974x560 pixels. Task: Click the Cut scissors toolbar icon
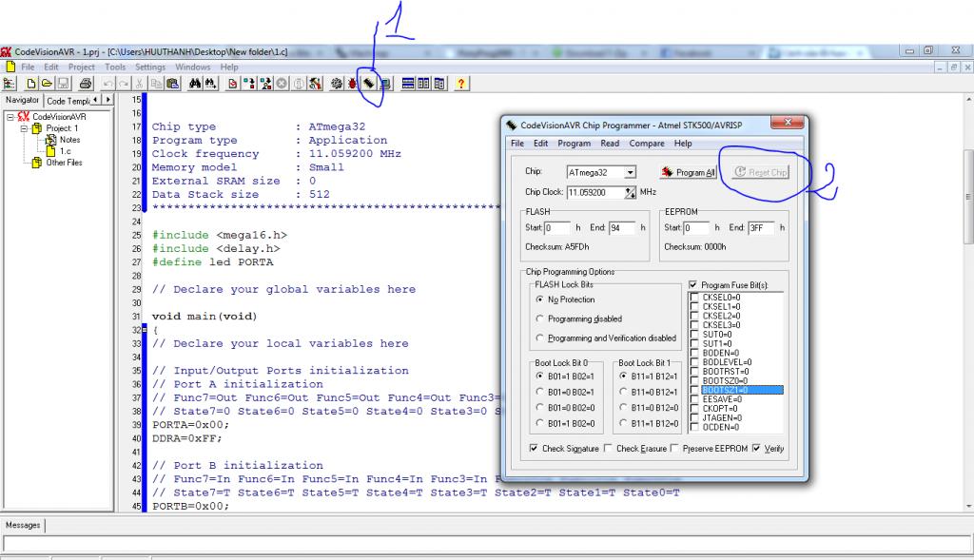click(139, 84)
